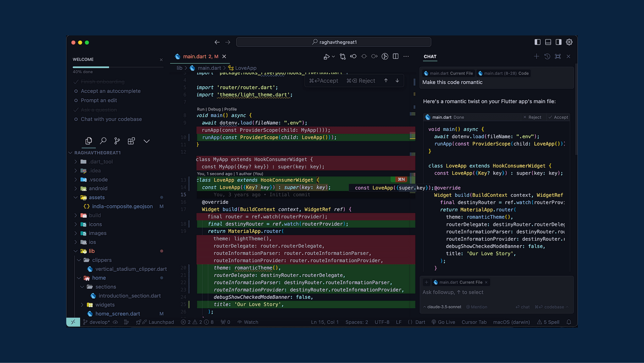Open the Search view in sidebar
The width and height of the screenshot is (644, 363).
point(103,141)
